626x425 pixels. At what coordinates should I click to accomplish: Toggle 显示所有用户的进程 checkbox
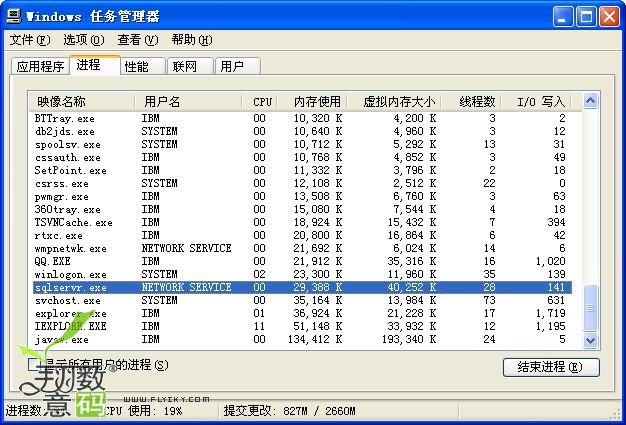coord(34,364)
